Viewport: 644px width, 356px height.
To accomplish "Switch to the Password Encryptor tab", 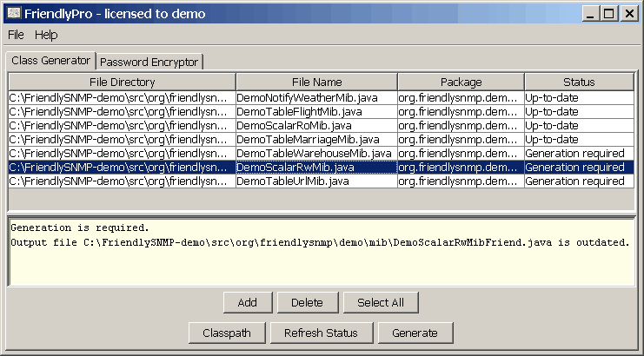I will 149,62.
